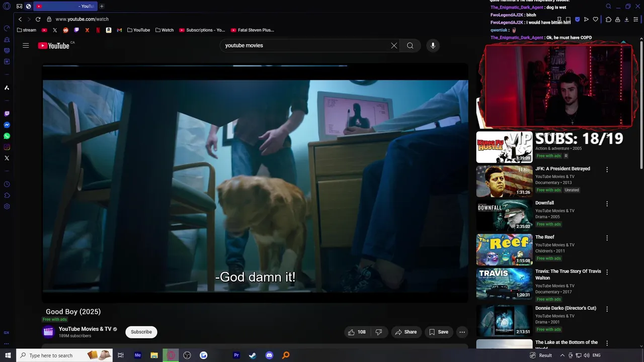Open browser downloads icon
The height and width of the screenshot is (362, 644).
point(626,20)
